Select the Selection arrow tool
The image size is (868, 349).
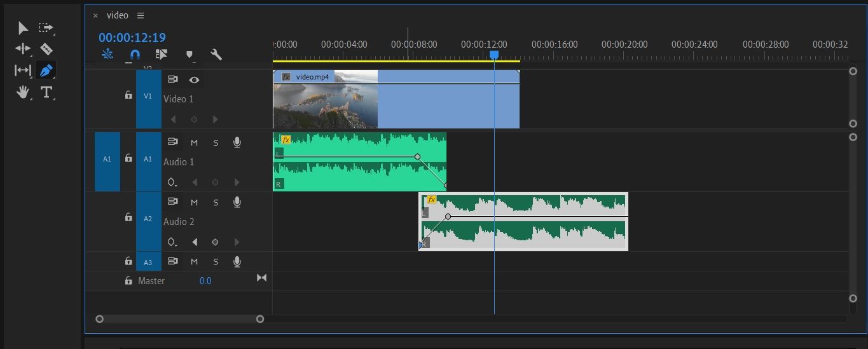point(23,28)
